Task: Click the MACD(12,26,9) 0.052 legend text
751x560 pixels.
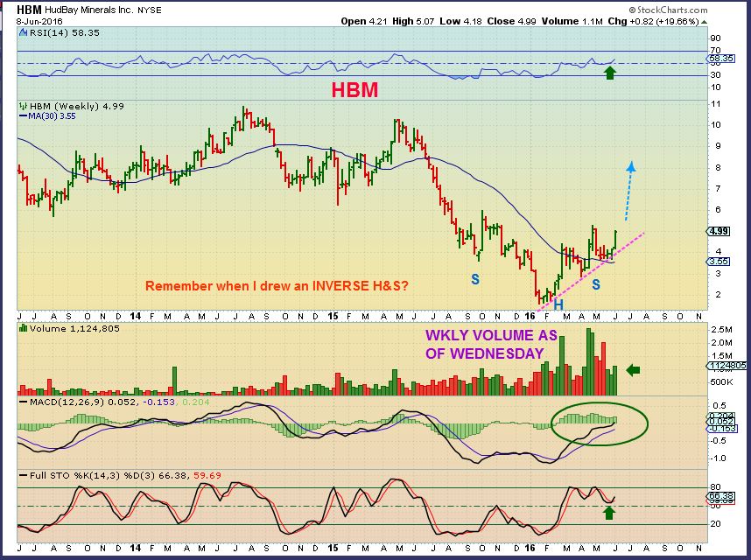Action: click(82, 402)
